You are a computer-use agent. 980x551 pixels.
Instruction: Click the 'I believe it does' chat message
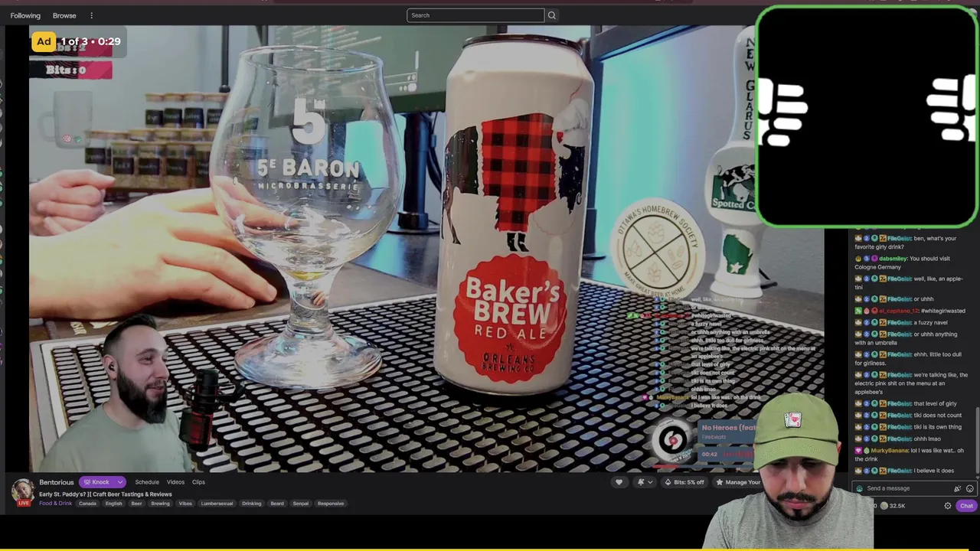[x=904, y=471]
